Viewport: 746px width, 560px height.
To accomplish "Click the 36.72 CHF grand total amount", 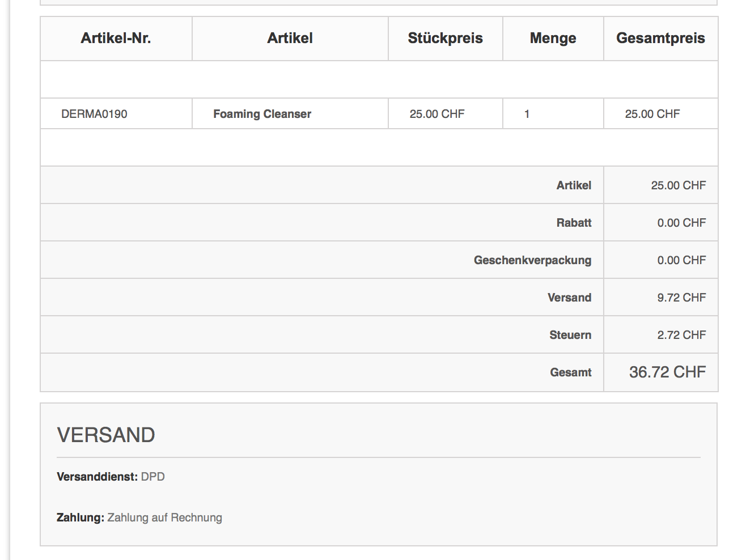I will 667,372.
